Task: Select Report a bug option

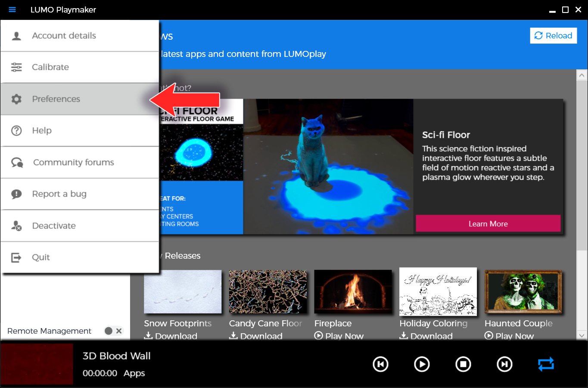Action: point(80,194)
